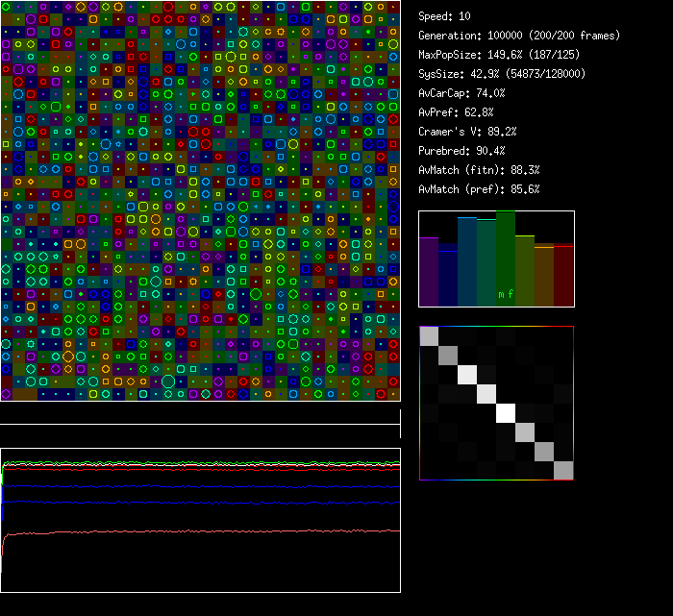Image resolution: width=673 pixels, height=616 pixels.
Task: Click the Speed: 10 readout
Action: pyautogui.click(x=445, y=16)
